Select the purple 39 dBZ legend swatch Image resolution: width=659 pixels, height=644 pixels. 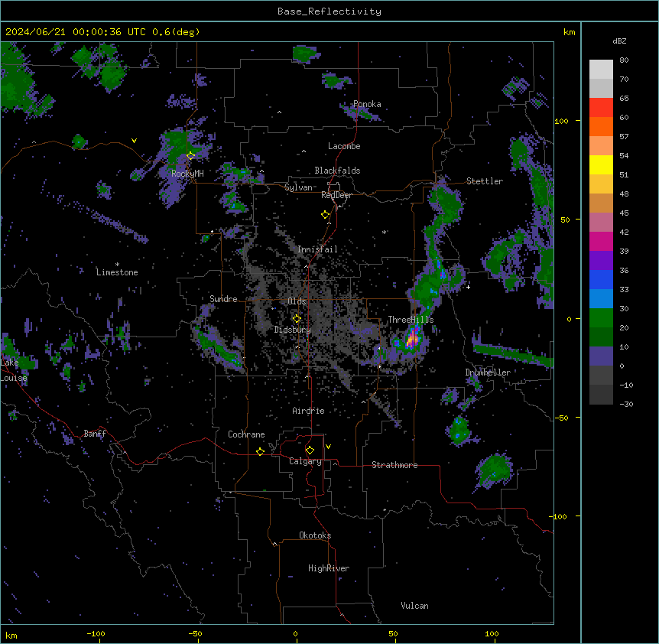[x=601, y=260]
